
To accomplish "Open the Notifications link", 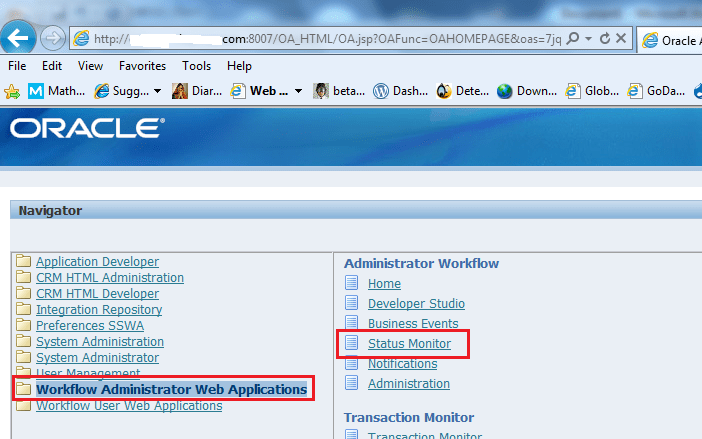I will pyautogui.click(x=402, y=364).
